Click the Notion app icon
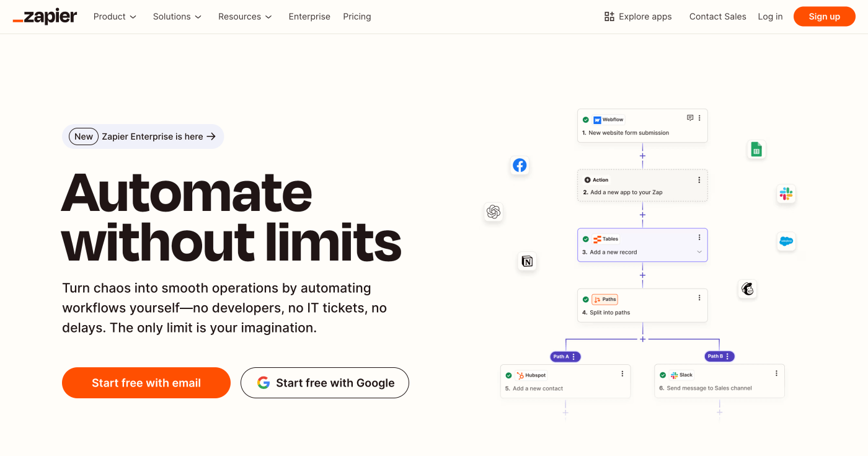 527,261
